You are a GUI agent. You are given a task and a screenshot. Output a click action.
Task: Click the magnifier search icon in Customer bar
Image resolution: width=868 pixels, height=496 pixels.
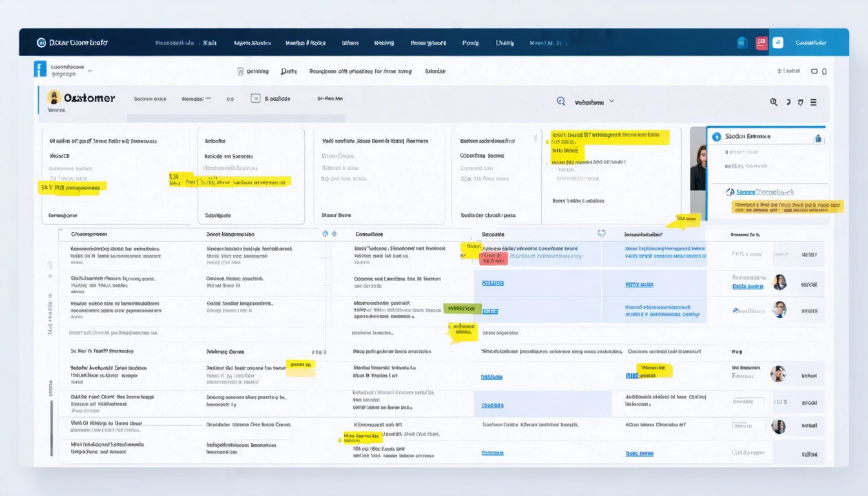pyautogui.click(x=773, y=102)
